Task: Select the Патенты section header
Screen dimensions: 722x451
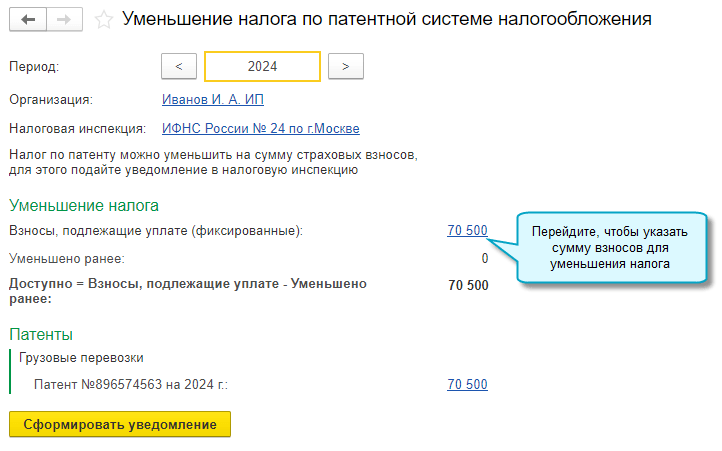Action: click(41, 334)
